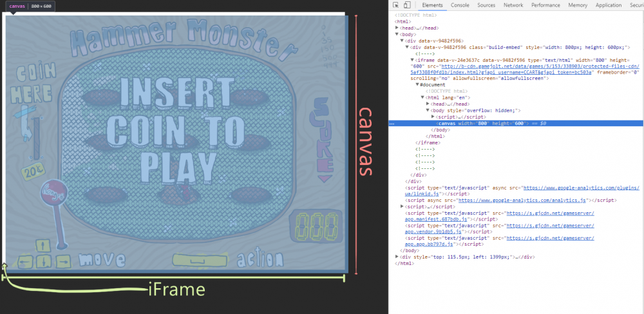Expand the script node above the canvas
The image size is (644, 314).
tap(433, 117)
